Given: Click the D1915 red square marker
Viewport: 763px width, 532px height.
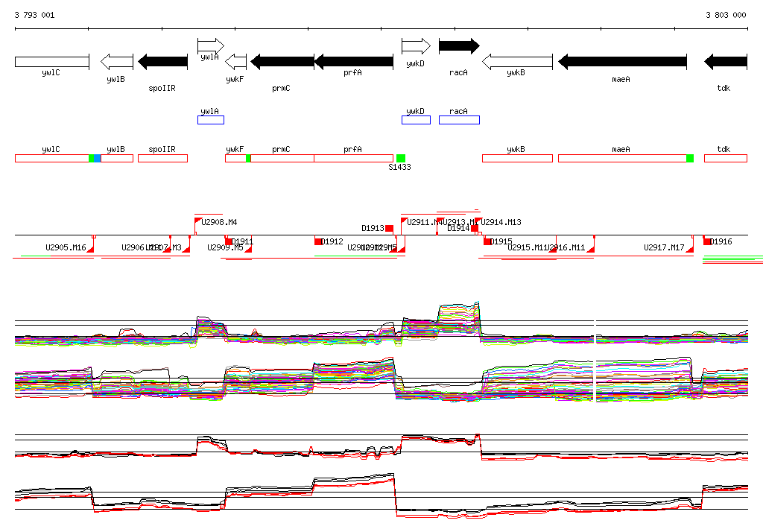Looking at the screenshot, I should [487, 241].
